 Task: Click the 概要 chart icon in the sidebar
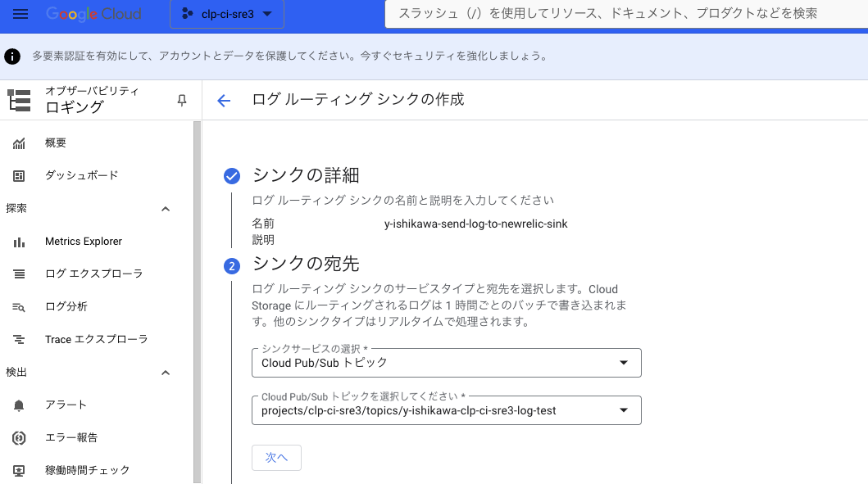click(x=19, y=143)
